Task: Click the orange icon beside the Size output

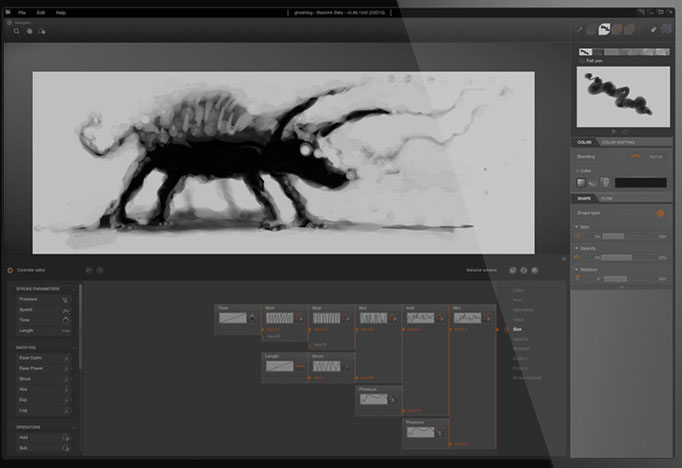Action: tap(506, 330)
